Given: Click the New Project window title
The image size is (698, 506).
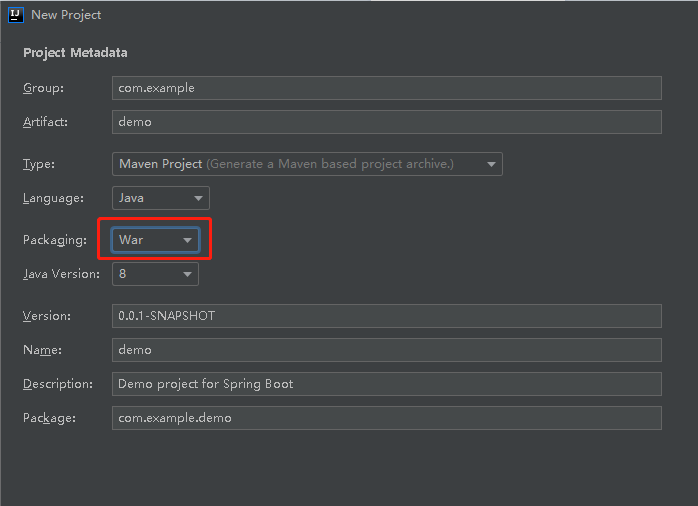Looking at the screenshot, I should pyautogui.click(x=66, y=15).
